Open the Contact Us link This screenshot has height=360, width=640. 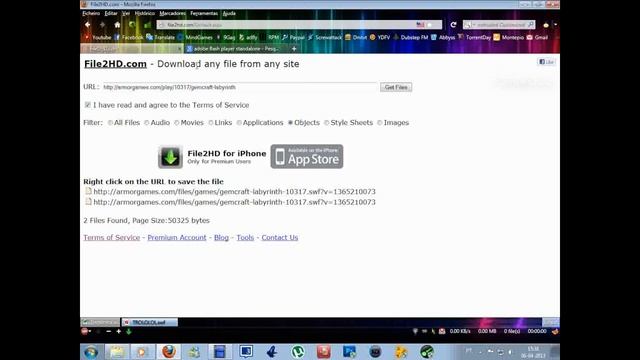coord(280,238)
